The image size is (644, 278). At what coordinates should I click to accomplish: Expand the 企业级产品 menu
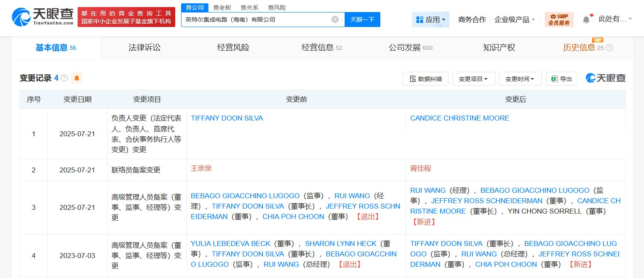tap(514, 20)
